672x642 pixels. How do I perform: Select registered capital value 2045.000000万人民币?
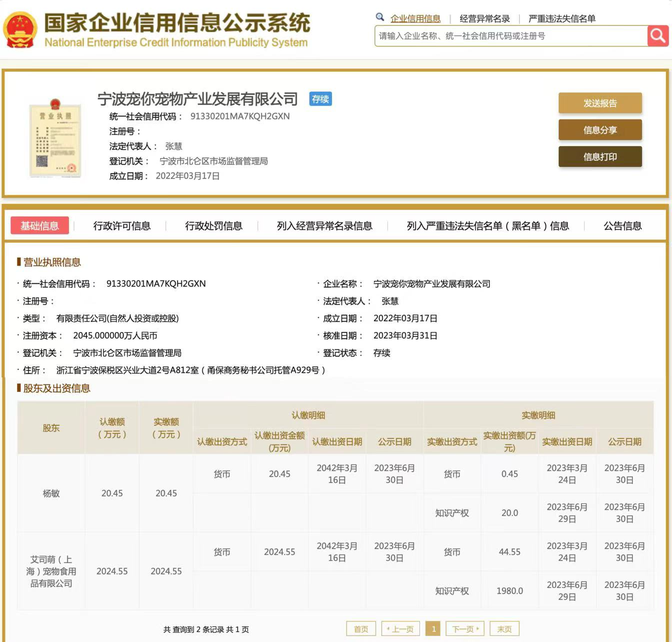(115, 335)
